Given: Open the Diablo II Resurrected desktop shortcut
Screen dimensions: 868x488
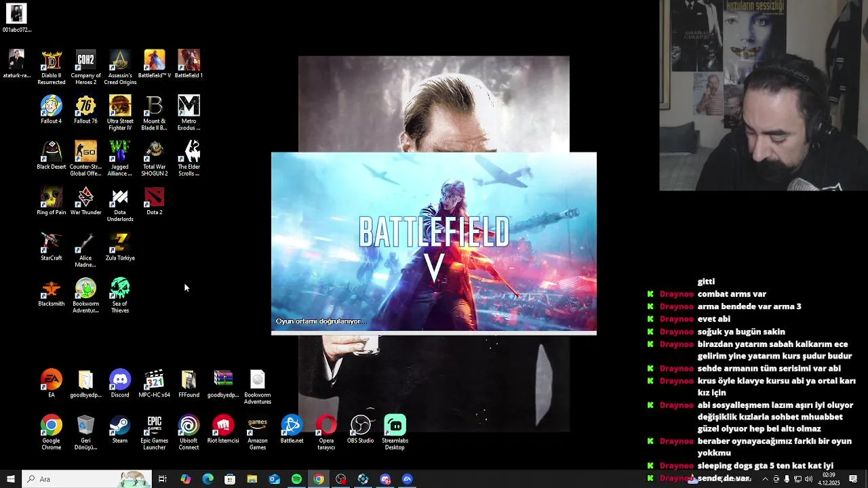Looking at the screenshot, I should pos(52,67).
